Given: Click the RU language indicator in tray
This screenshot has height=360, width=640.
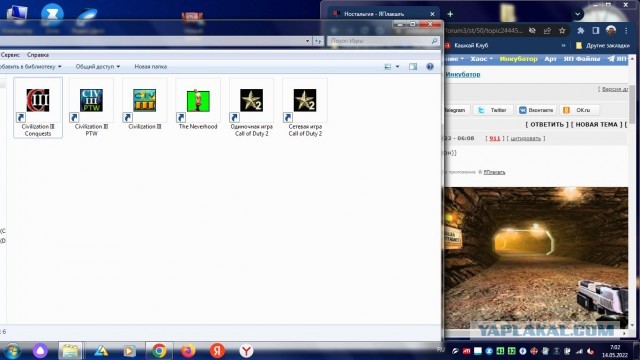Looking at the screenshot, I should [x=441, y=350].
